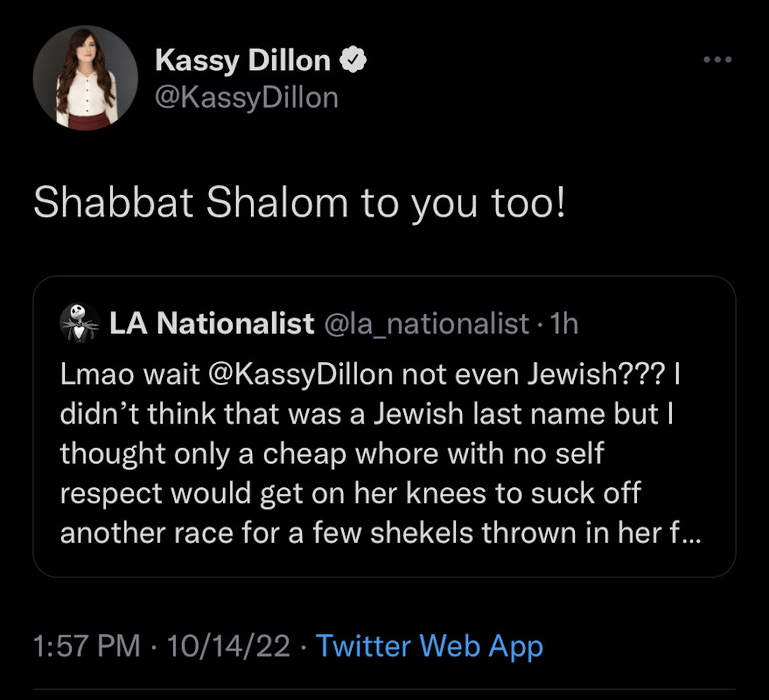The height and width of the screenshot is (700, 769).
Task: Click the 10/14/22 post date
Action: pos(229,646)
